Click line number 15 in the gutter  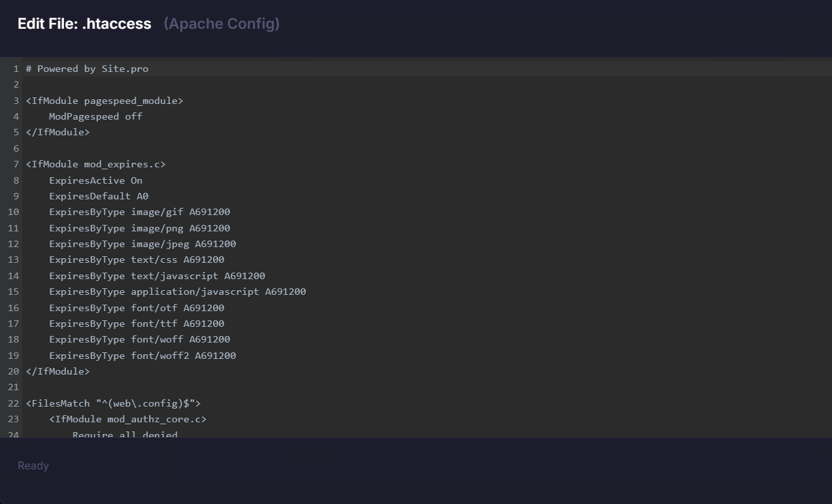pos(13,292)
